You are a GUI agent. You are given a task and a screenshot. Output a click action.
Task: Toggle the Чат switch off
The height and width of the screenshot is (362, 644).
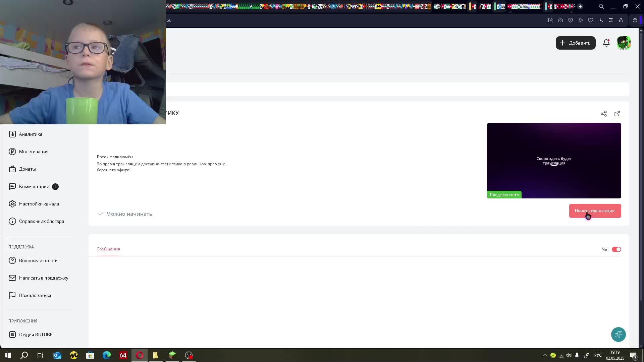tap(616, 249)
